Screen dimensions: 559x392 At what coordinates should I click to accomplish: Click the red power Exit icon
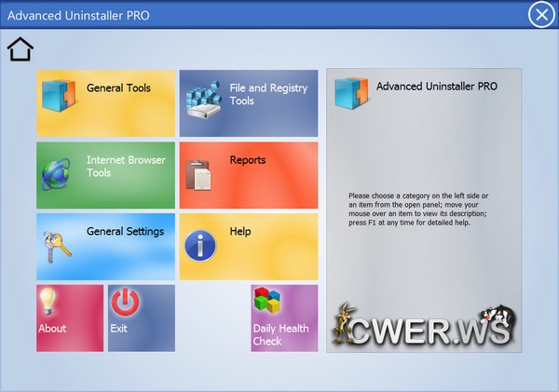(125, 302)
